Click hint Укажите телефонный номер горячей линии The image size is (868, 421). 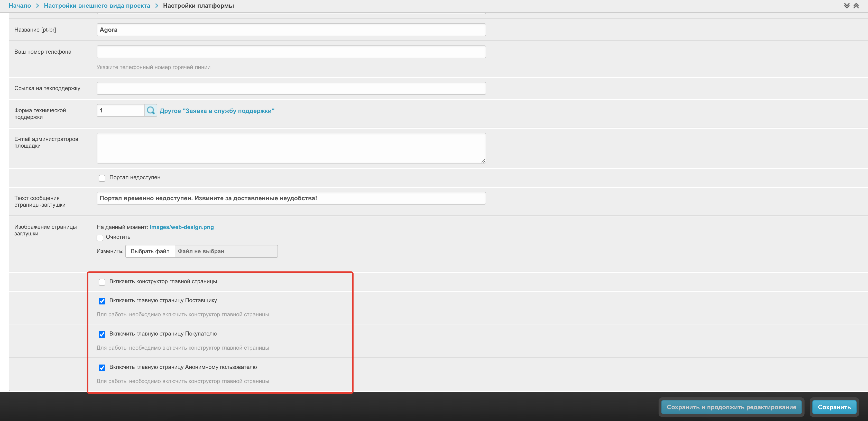154,67
